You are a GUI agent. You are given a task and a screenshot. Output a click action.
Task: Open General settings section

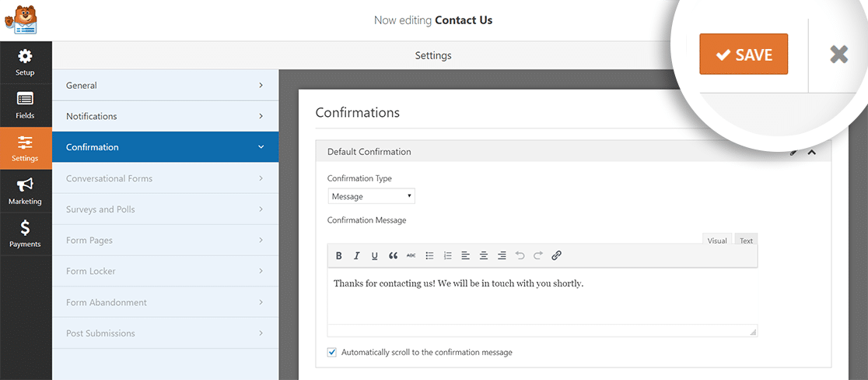coord(165,86)
